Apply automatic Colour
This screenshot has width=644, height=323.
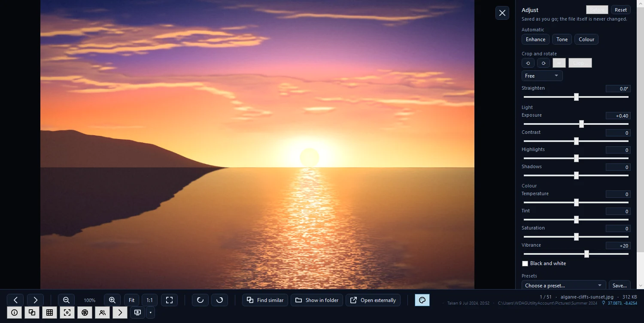586,39
